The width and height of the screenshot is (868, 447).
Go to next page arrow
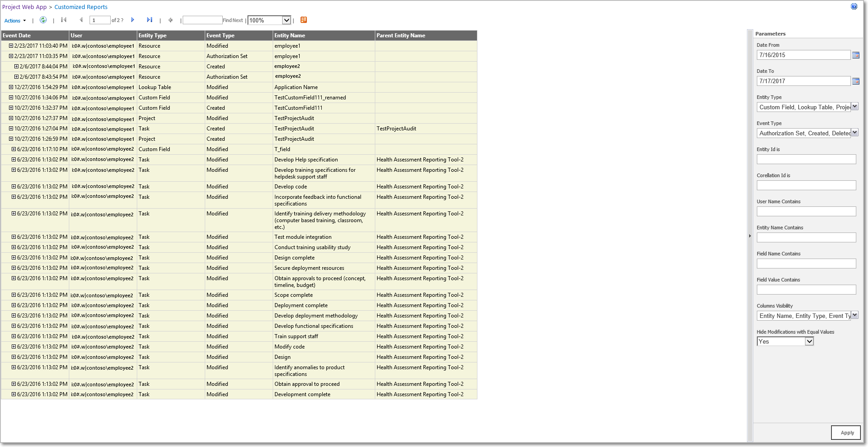(x=133, y=20)
